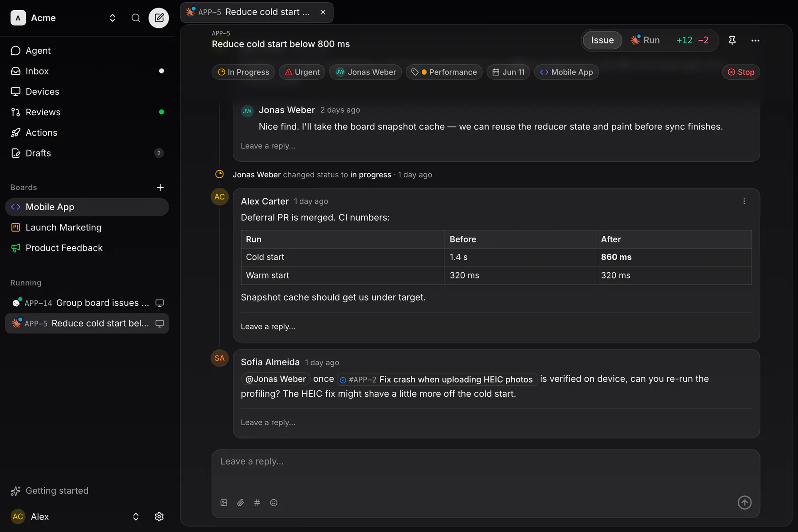This screenshot has height=532, width=798.
Task: Click Alex Carter's AC avatar
Action: coord(219,197)
